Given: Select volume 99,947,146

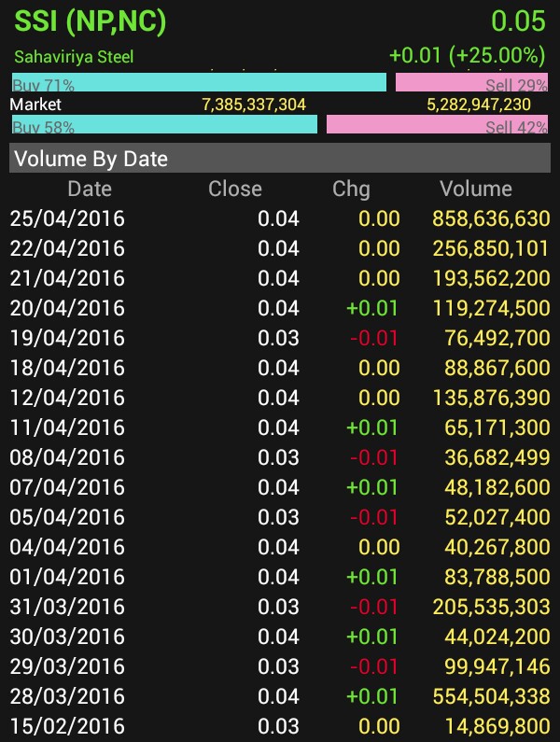Looking at the screenshot, I should pyautogui.click(x=497, y=665).
